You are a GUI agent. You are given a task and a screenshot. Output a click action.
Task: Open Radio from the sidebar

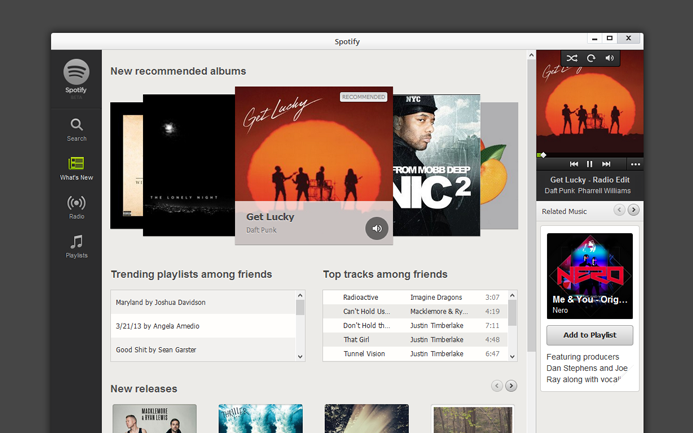(76, 207)
